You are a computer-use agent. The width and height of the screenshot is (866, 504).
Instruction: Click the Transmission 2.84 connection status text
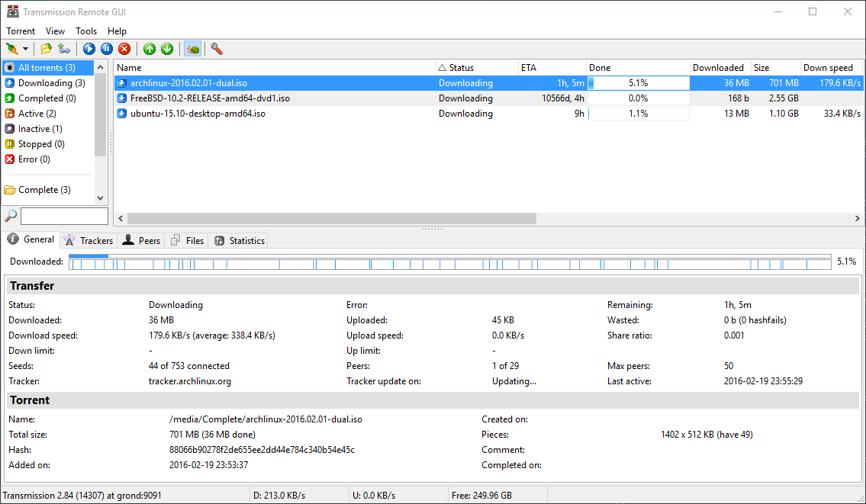[82, 496]
